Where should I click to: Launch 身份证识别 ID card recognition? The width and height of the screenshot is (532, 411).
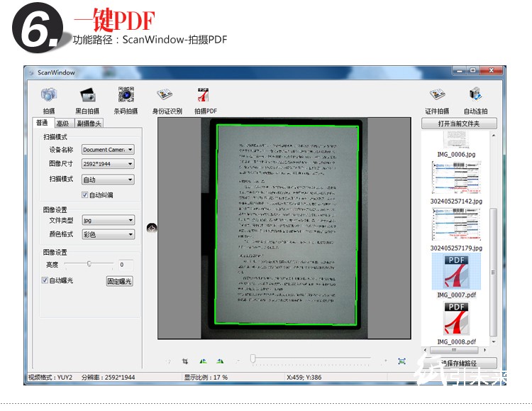pos(165,95)
